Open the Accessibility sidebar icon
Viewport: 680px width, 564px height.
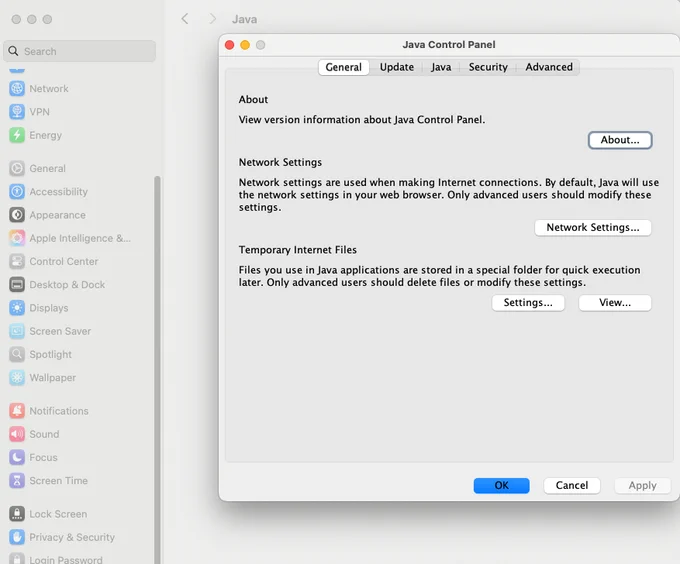17,192
